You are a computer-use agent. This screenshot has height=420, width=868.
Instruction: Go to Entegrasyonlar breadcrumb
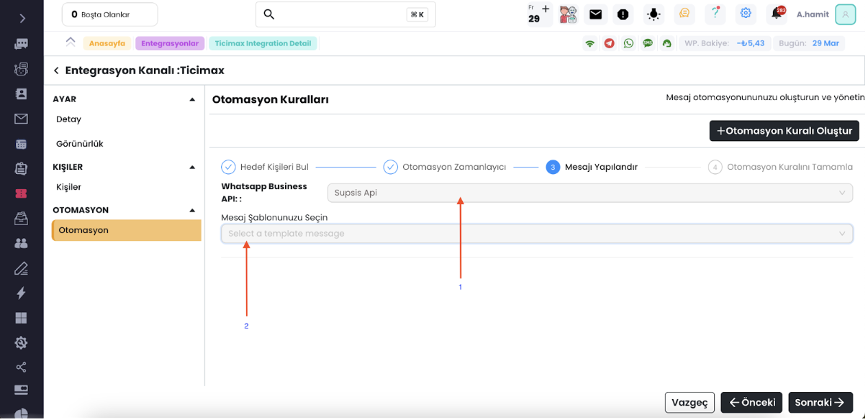point(170,43)
